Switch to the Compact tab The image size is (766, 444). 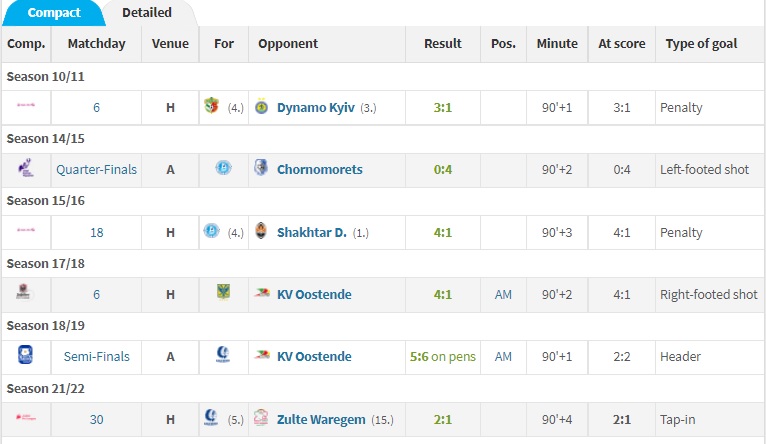point(54,13)
